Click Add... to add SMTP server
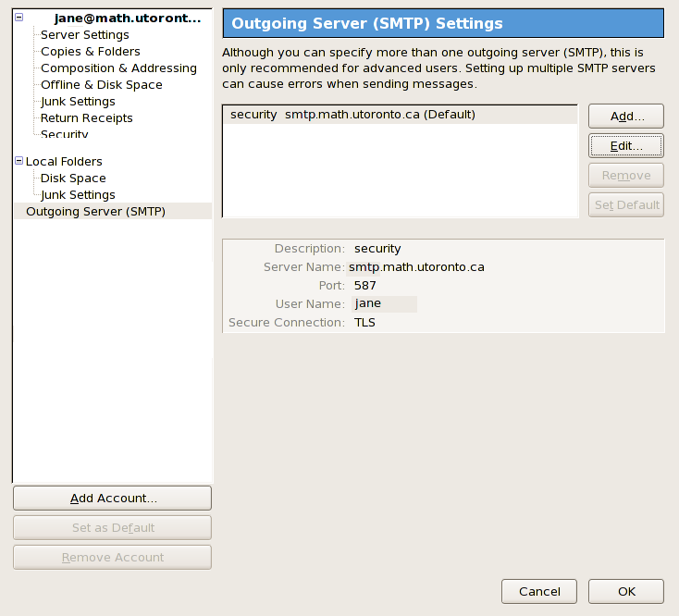The width and height of the screenshot is (679, 616). [x=626, y=116]
